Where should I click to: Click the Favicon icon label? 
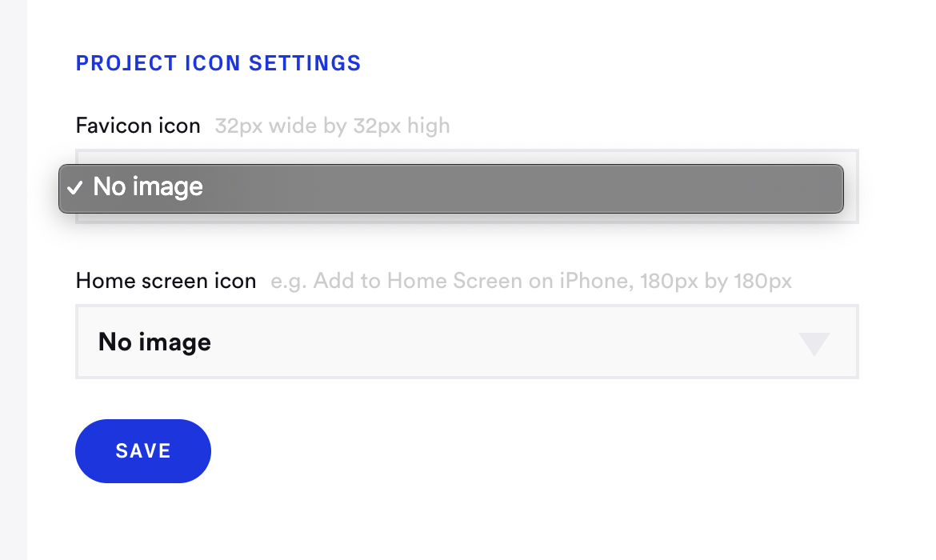click(x=138, y=126)
